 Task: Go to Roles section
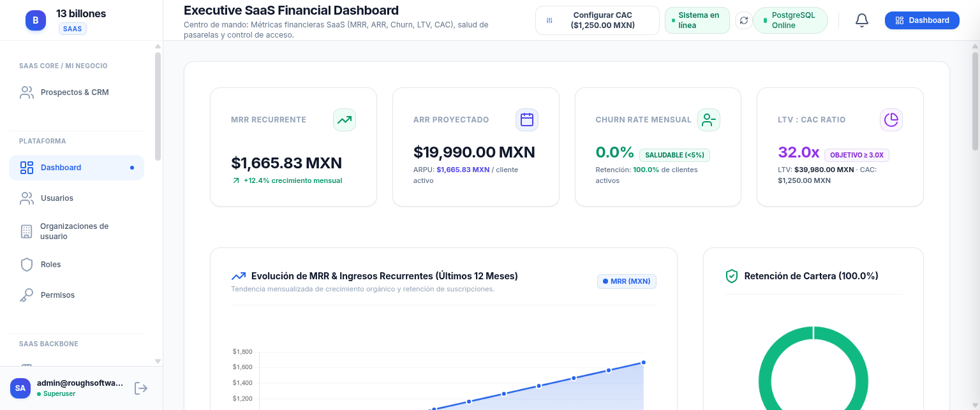click(77, 265)
